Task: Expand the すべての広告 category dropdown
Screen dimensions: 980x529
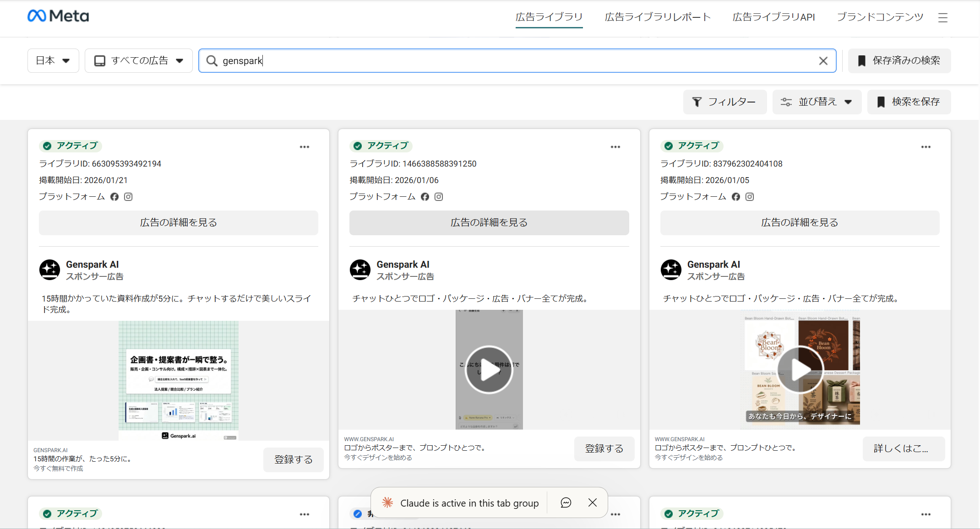Action: [x=138, y=61]
